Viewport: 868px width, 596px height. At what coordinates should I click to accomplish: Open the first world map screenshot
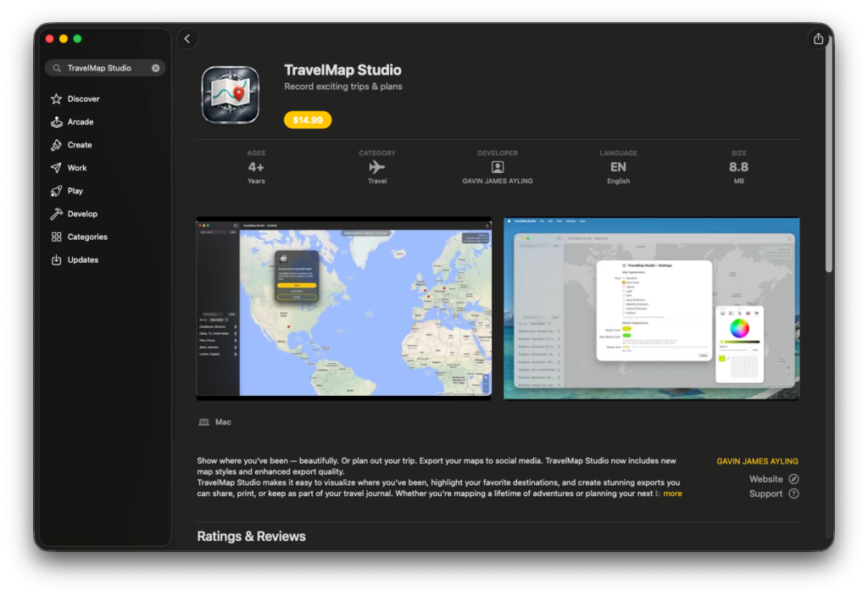pos(343,308)
